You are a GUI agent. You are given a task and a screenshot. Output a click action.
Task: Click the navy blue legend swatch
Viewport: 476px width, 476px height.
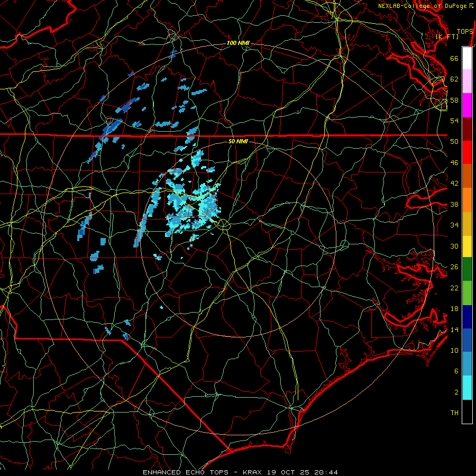tap(467, 317)
